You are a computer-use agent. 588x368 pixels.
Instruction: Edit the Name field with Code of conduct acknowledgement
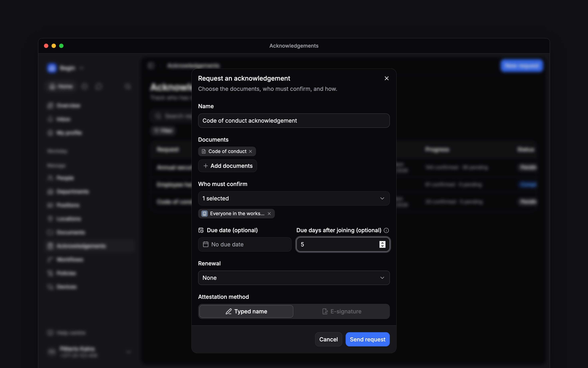coord(294,120)
